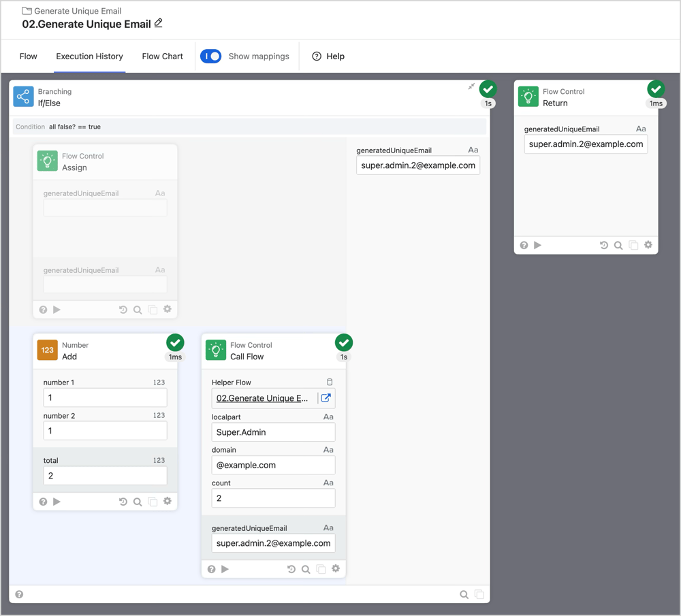Click the 1s duration badge on the If/Else block
Image resolution: width=681 pixels, height=616 pixels.
[x=488, y=103]
